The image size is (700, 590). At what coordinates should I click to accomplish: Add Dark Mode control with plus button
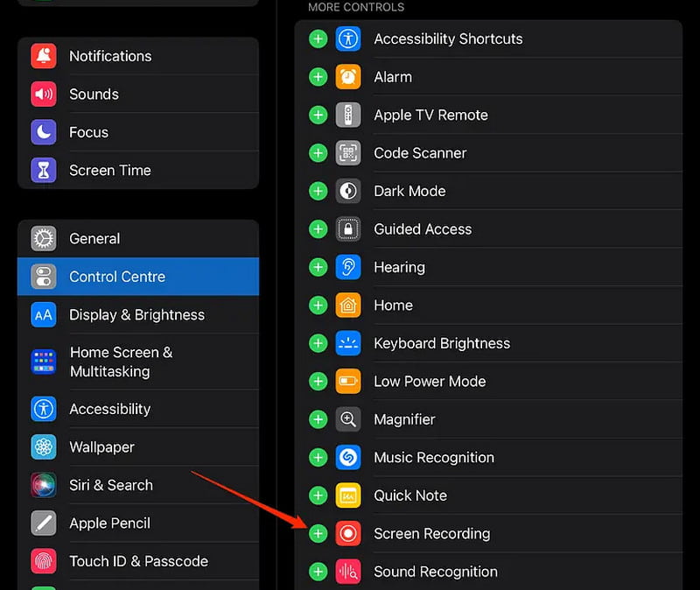[318, 191]
